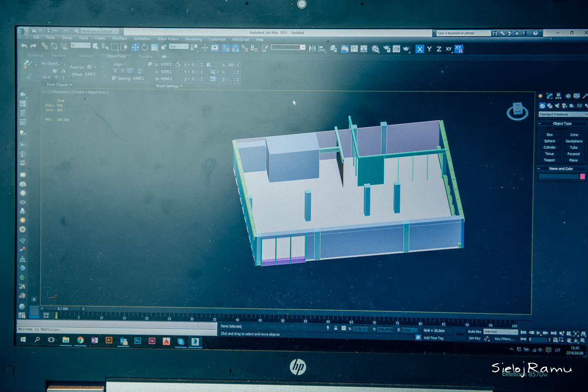
Task: Switch to the Populate ribbon tab
Action: coord(146,56)
